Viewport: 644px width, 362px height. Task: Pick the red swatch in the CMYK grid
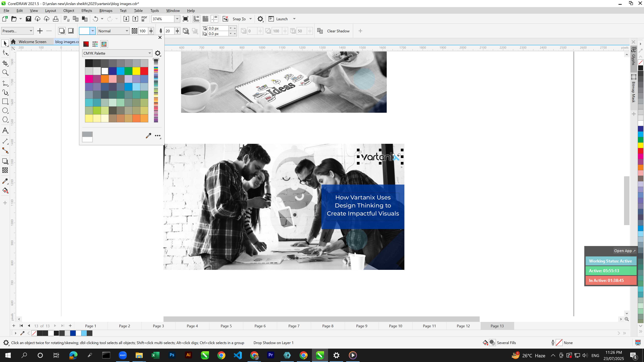pyautogui.click(x=144, y=71)
